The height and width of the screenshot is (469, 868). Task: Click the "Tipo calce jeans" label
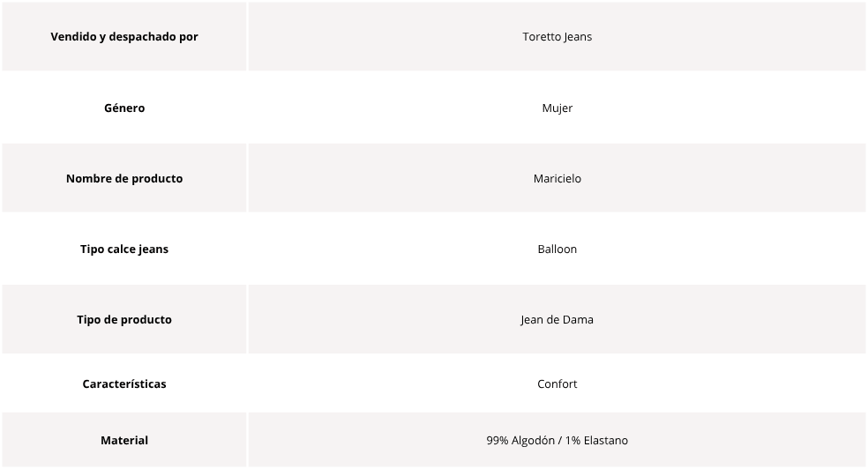124,249
